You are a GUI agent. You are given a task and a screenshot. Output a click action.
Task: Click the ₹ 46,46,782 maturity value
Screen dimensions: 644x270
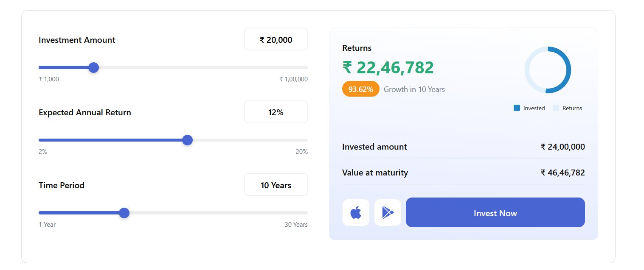[x=562, y=173]
